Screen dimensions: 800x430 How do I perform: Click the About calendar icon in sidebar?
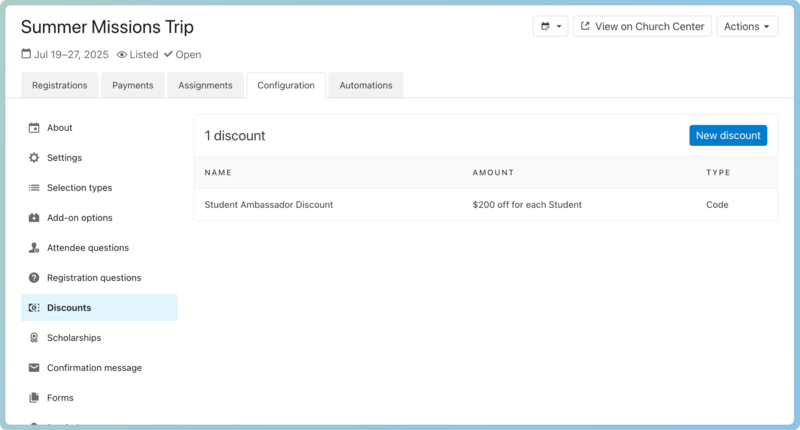[34, 128]
